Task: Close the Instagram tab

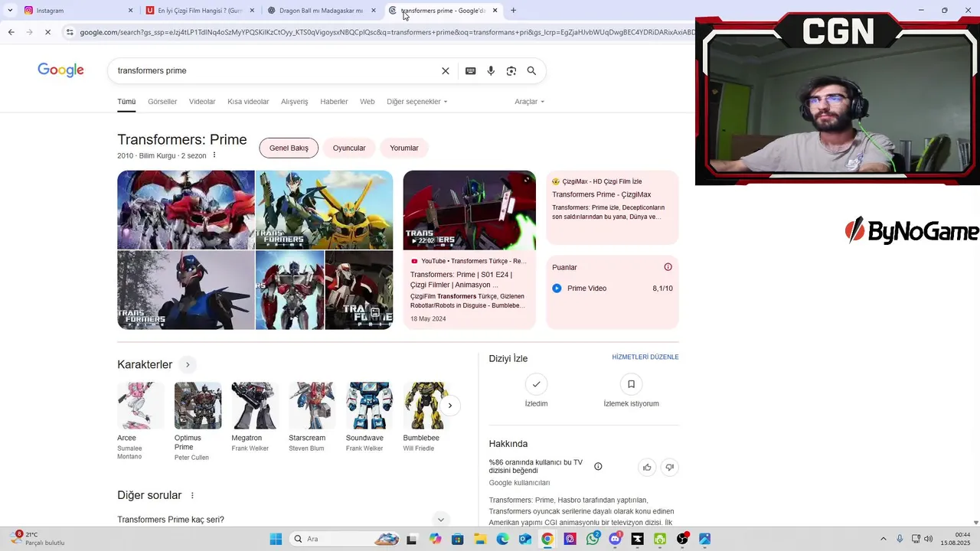Action: click(x=130, y=11)
